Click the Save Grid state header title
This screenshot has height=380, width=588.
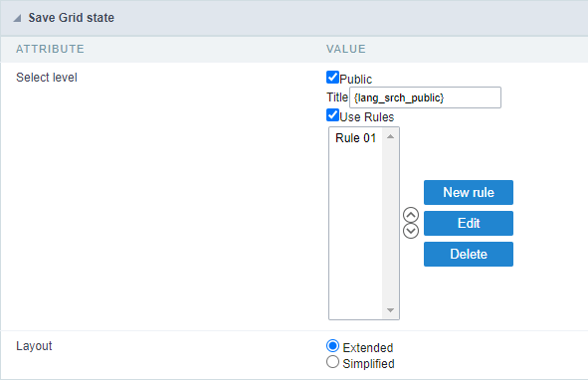click(x=72, y=18)
